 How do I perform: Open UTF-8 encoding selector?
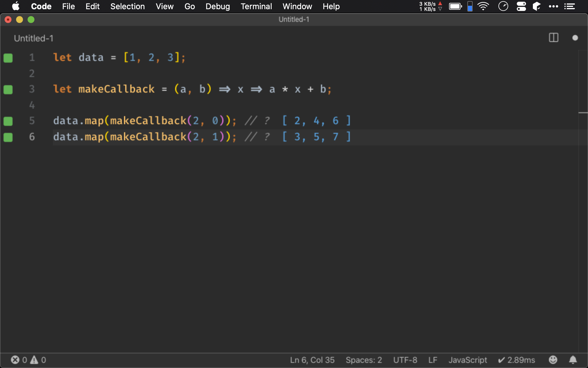(x=405, y=360)
